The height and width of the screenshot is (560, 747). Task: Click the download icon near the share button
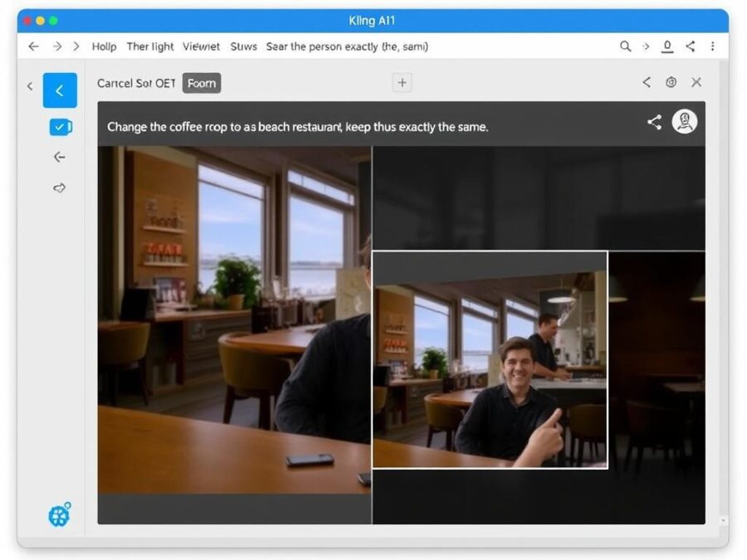[666, 47]
